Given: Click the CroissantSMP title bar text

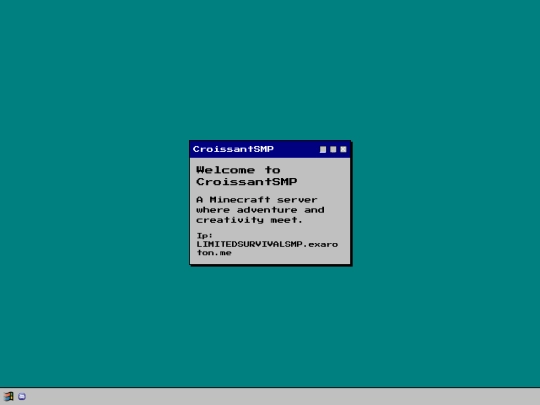Looking at the screenshot, I should (x=233, y=149).
